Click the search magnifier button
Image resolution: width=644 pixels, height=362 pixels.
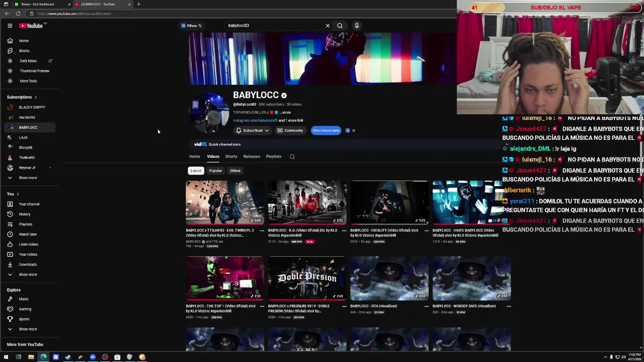pos(340,26)
